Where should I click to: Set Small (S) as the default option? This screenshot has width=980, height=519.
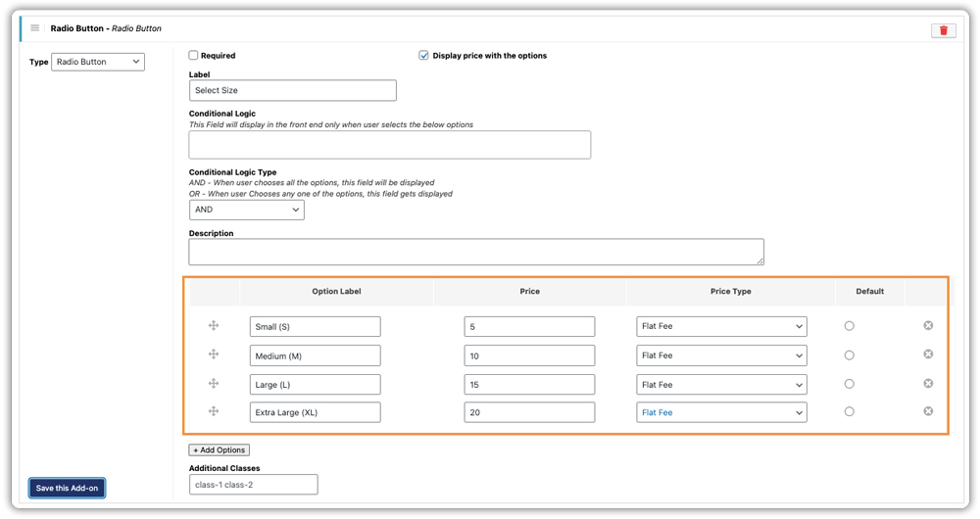pos(849,326)
